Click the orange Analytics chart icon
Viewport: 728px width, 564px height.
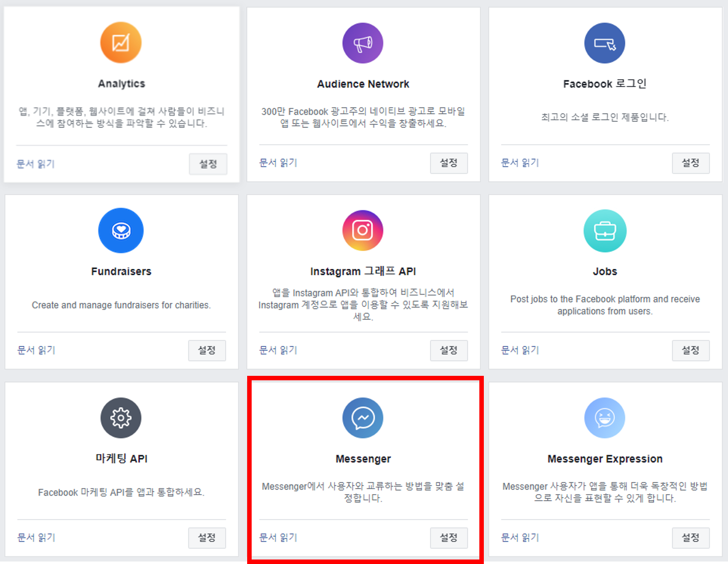[x=121, y=43]
